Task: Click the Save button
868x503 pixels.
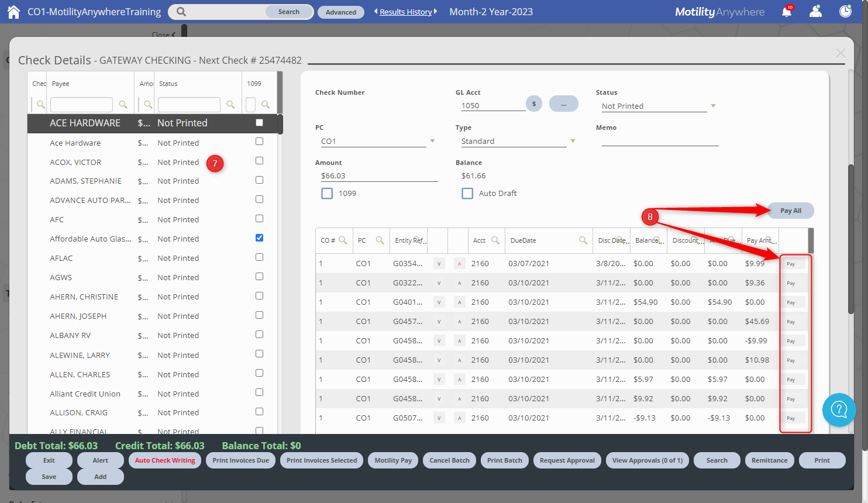Action: click(x=49, y=477)
